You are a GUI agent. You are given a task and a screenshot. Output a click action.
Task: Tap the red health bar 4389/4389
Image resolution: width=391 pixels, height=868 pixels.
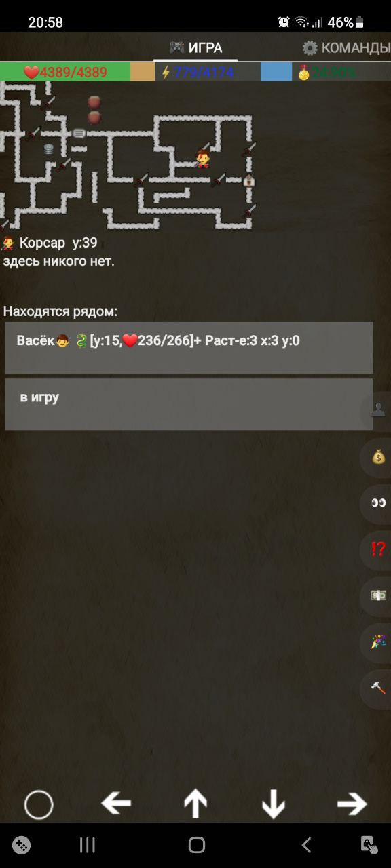tap(65, 72)
